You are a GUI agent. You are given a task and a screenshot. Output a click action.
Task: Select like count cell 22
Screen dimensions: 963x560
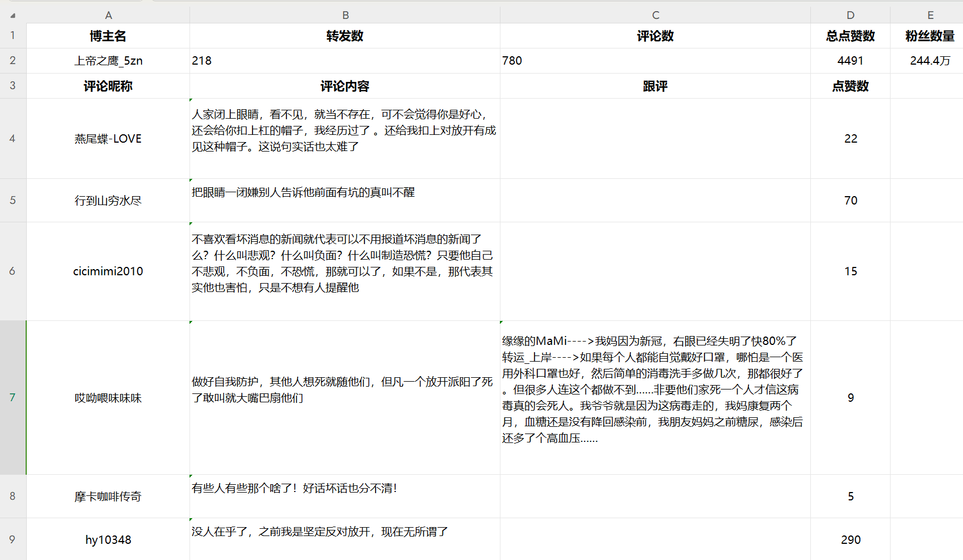click(850, 138)
